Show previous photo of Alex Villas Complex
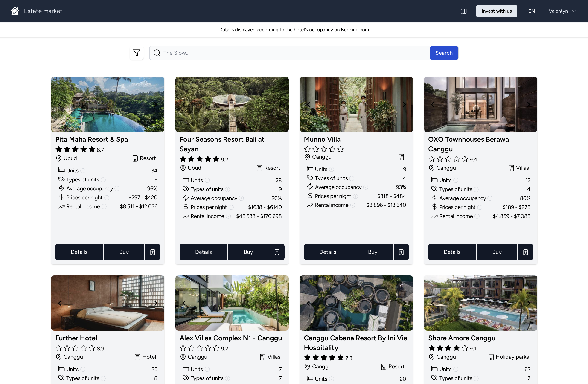This screenshot has height=384, width=588. point(184,303)
